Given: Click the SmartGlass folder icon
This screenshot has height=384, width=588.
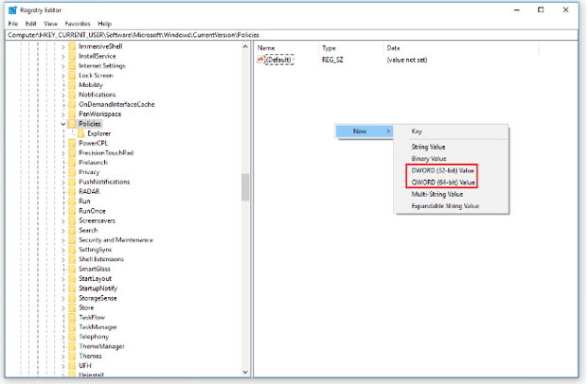Looking at the screenshot, I should [72, 269].
